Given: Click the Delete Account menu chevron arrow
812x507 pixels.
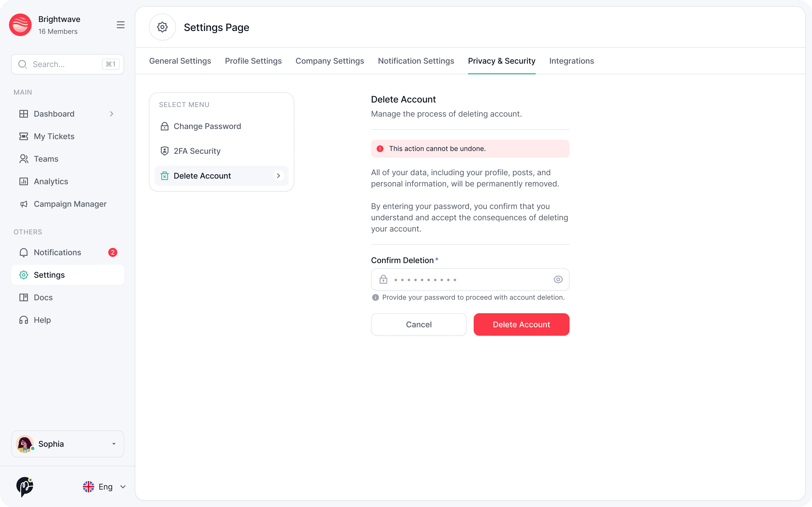Looking at the screenshot, I should point(278,176).
